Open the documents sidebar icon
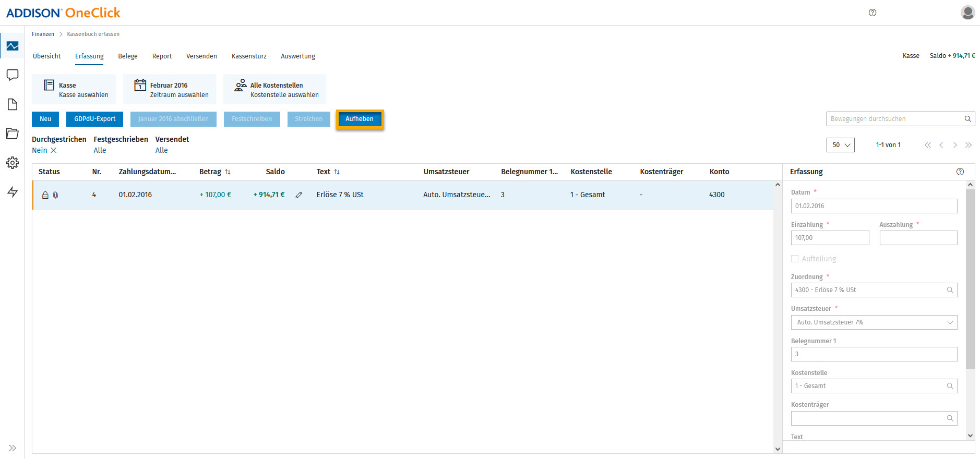Viewport: 980px width, 459px height. (13, 104)
